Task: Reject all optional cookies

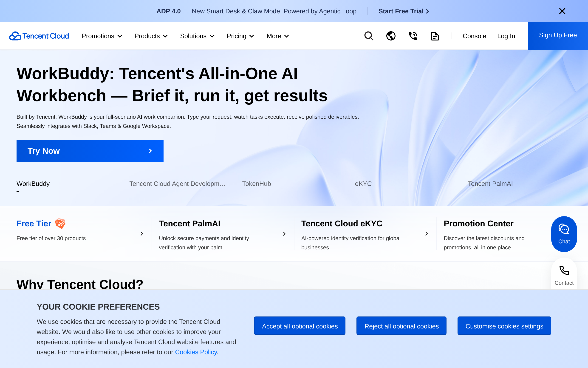Action: tap(401, 326)
